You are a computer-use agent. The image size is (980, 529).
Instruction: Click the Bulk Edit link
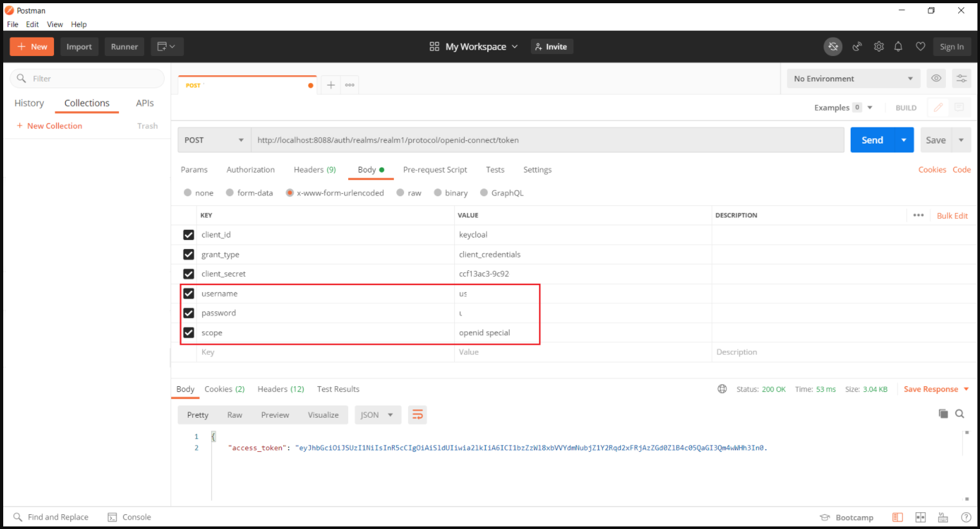coord(952,216)
